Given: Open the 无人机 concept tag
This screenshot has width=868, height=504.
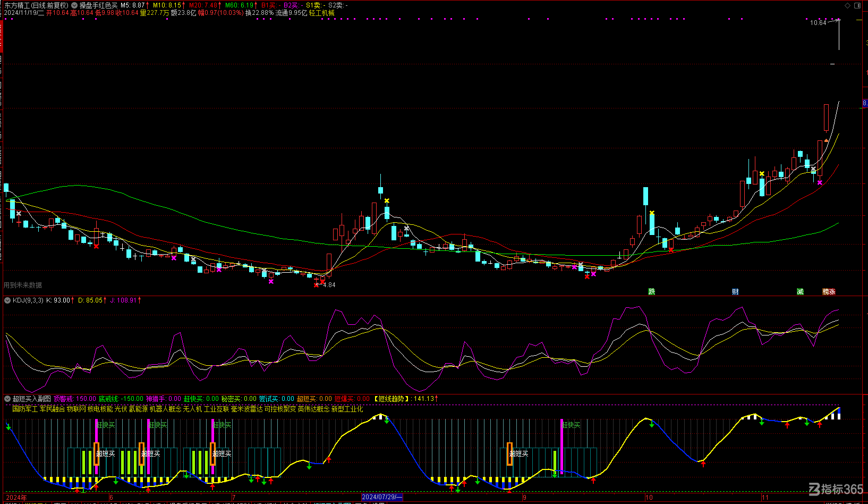Looking at the screenshot, I should click(x=192, y=409).
